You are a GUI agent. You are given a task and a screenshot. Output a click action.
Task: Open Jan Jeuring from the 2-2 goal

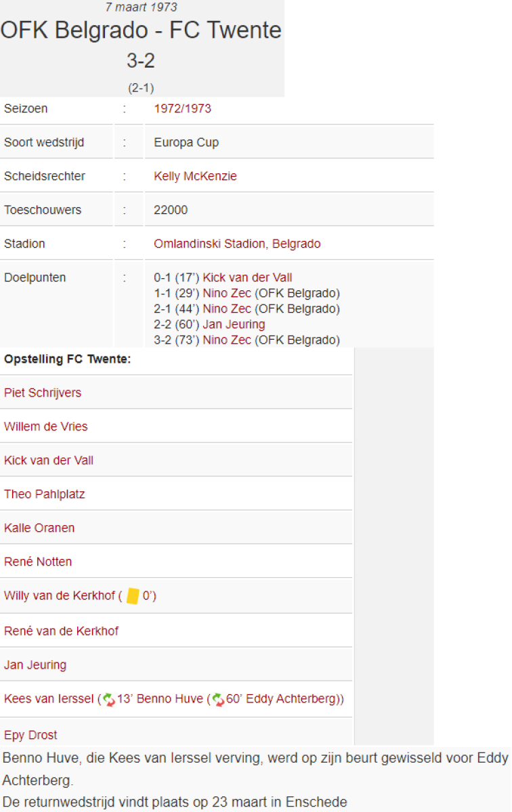tap(234, 324)
